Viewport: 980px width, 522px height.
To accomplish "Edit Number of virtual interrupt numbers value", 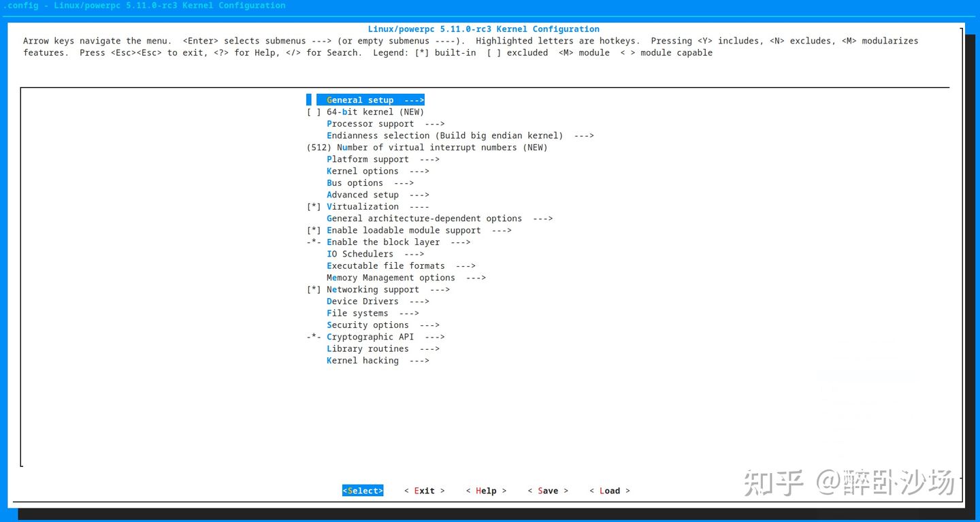I will (x=427, y=148).
